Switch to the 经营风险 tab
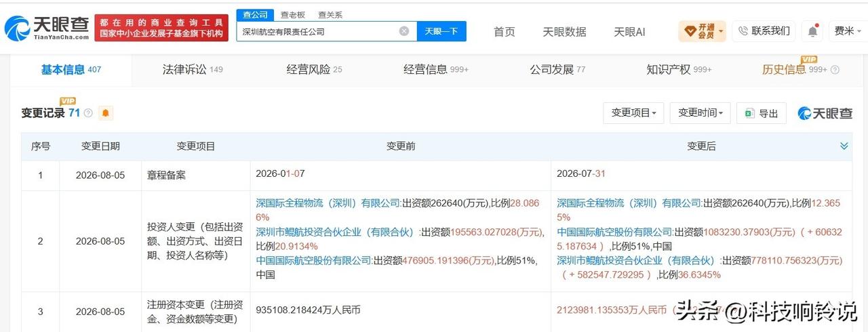Screen dimensions: 868x332 click(x=314, y=69)
